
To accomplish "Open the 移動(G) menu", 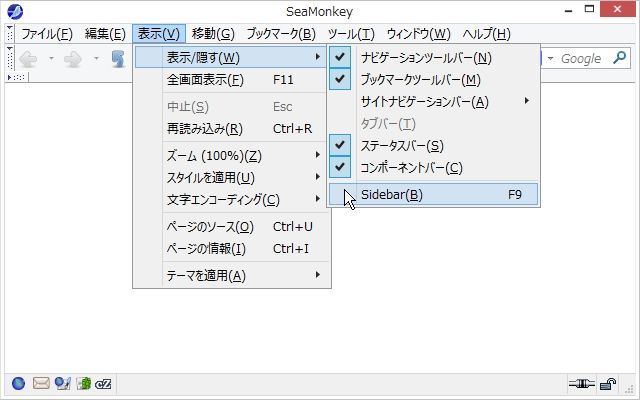I will coord(213,34).
